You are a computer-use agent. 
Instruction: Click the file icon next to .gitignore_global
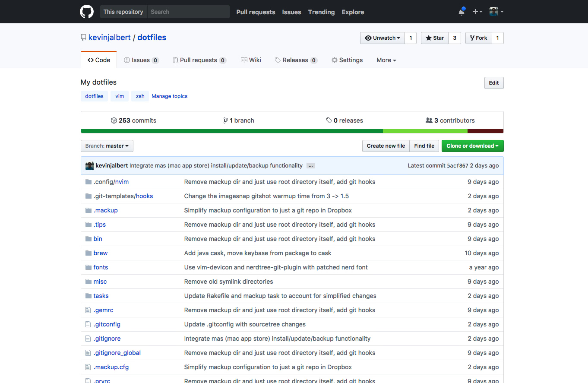coord(88,353)
